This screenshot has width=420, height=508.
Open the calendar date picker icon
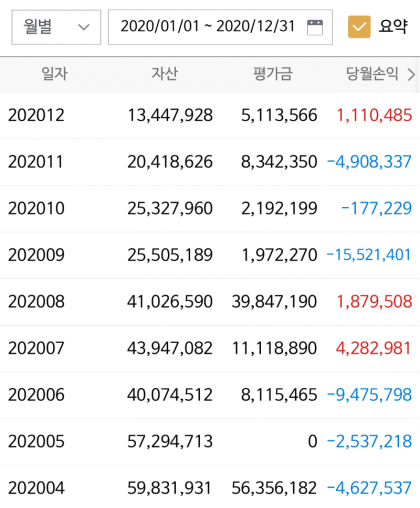315,27
